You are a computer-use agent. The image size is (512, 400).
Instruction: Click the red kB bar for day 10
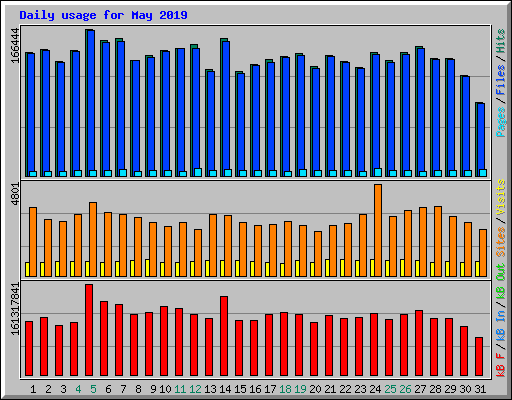pyautogui.click(x=164, y=341)
